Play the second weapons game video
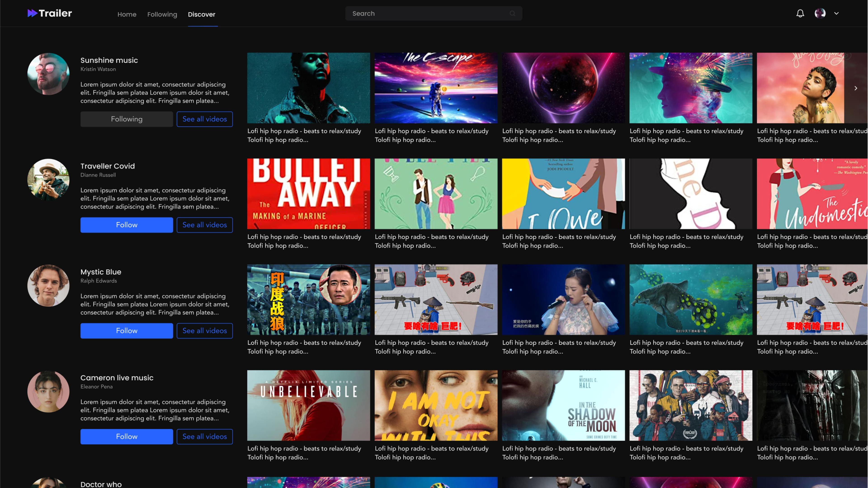This screenshot has width=868, height=488. 812,300
